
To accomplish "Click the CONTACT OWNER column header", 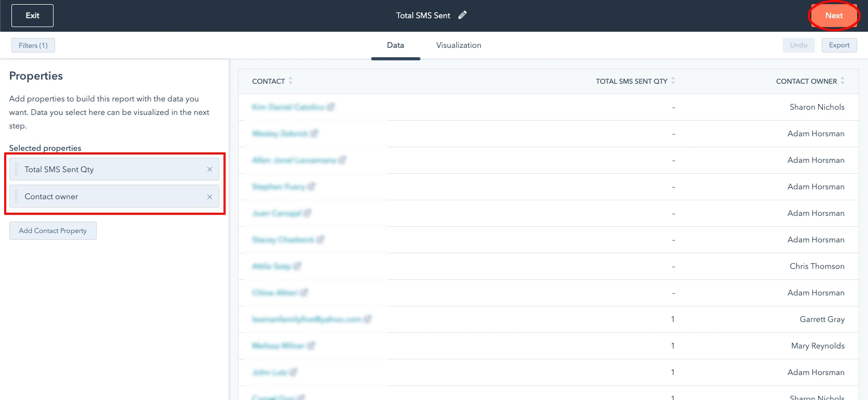I will pyautogui.click(x=806, y=81).
